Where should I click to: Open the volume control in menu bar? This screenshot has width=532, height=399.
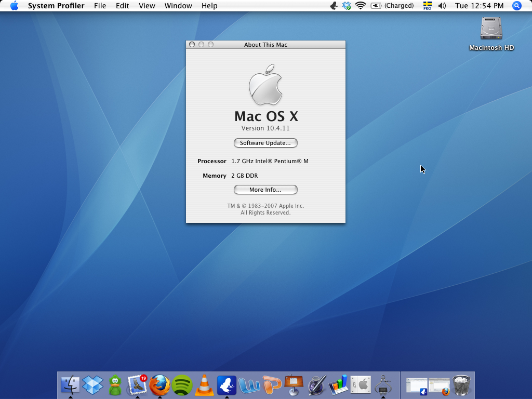coord(442,6)
